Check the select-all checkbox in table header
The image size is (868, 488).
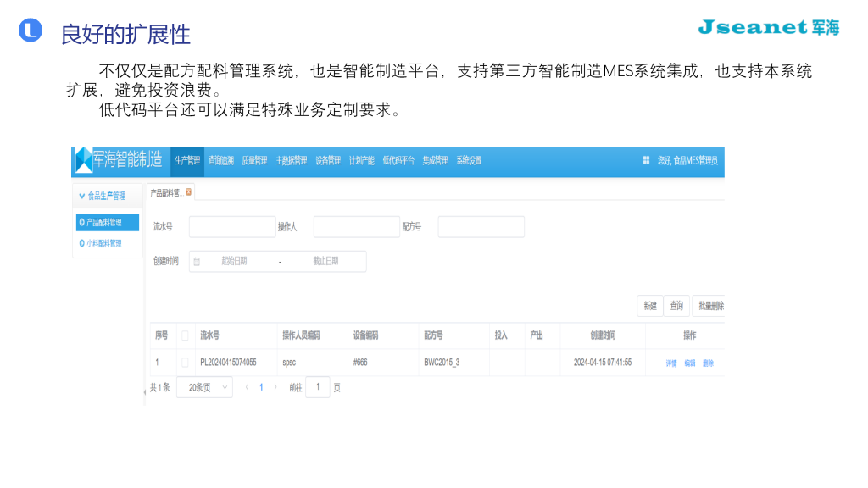(x=186, y=335)
